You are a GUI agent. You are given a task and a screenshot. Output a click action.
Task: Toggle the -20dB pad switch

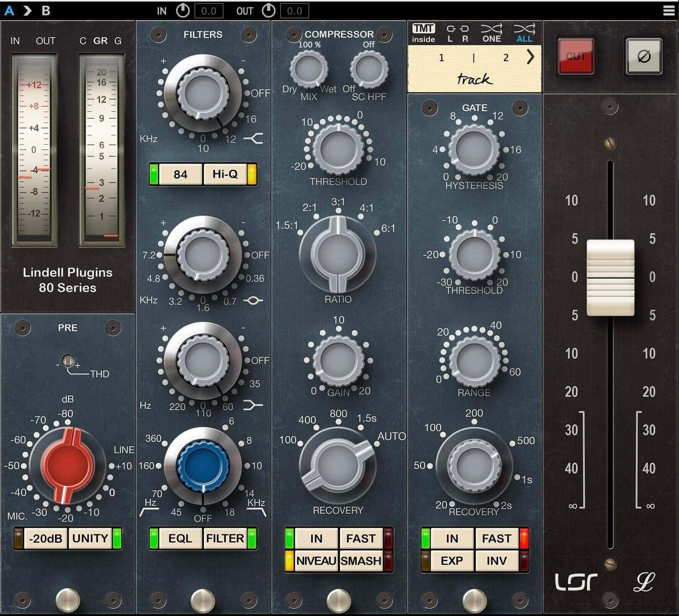(x=45, y=538)
